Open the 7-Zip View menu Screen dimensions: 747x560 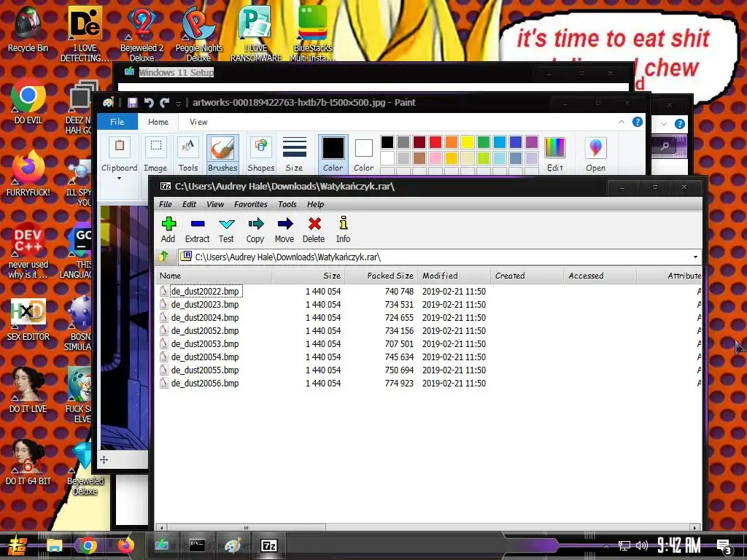(215, 204)
